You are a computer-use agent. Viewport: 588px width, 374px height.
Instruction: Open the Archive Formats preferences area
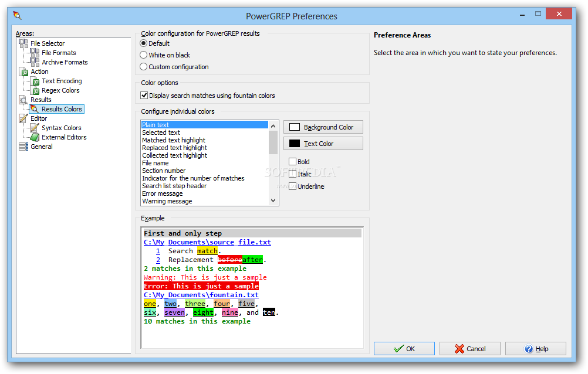(65, 62)
